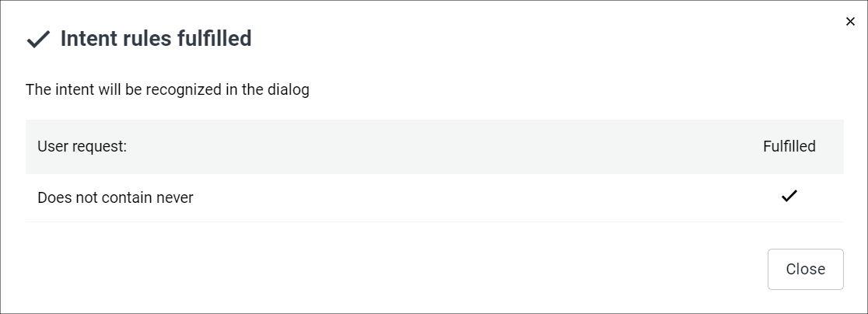Click the word "User" in the table header
The width and height of the screenshot is (868, 314).
point(52,146)
